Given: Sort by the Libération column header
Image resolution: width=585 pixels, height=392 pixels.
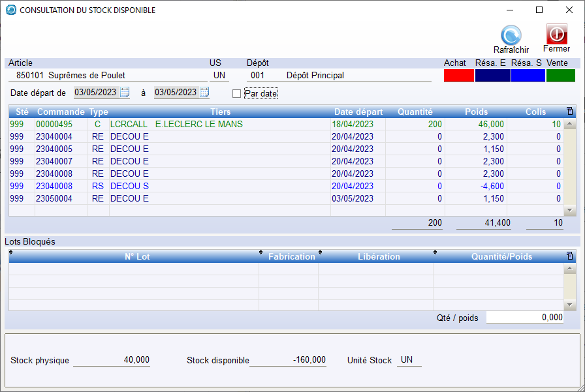Looking at the screenshot, I should coord(379,256).
